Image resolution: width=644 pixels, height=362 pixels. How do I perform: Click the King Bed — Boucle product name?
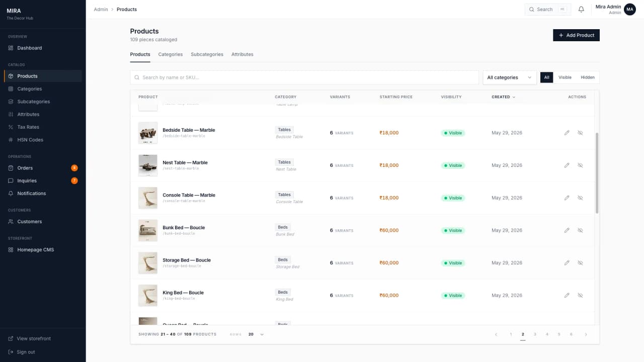183,293
